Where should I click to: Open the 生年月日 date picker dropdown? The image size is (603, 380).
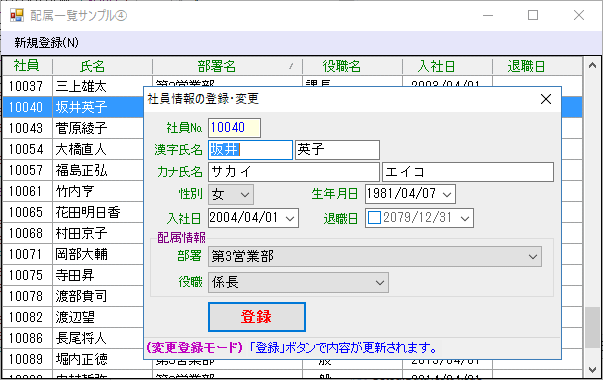coord(447,194)
